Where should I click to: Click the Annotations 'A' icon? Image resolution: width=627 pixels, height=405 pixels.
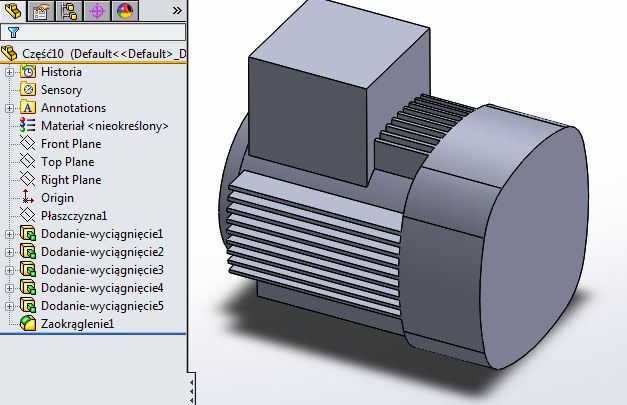coord(28,108)
